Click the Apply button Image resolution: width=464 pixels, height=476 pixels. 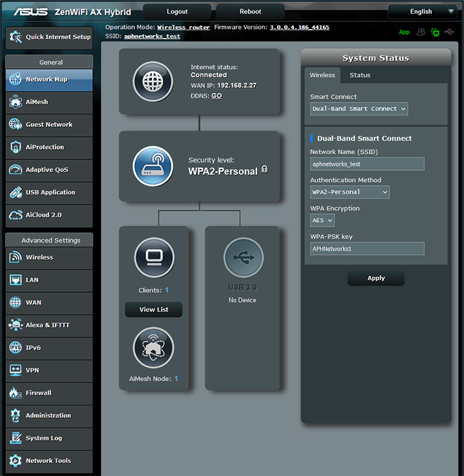(376, 278)
